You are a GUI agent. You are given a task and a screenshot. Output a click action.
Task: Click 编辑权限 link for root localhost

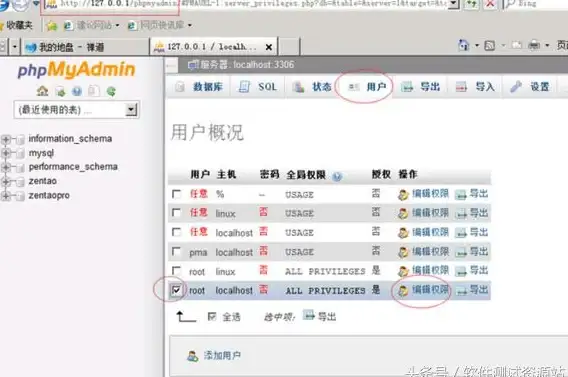pos(430,290)
